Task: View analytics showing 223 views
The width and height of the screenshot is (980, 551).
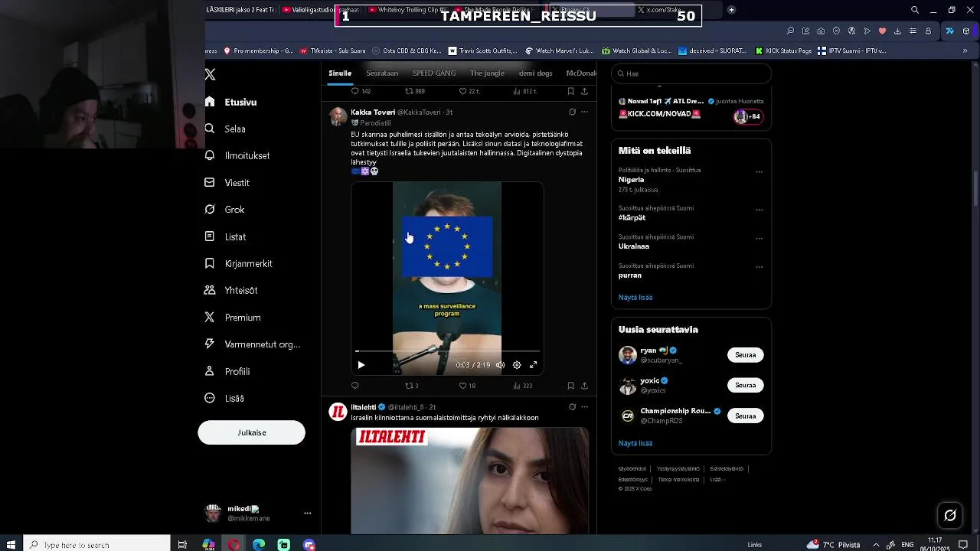Action: [523, 386]
